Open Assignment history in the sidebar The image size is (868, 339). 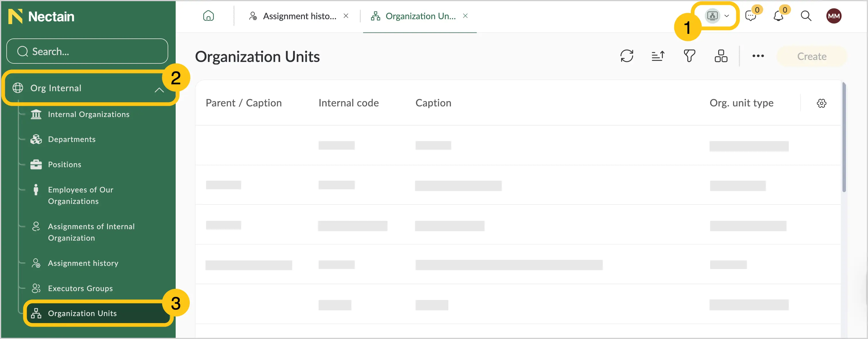(83, 263)
